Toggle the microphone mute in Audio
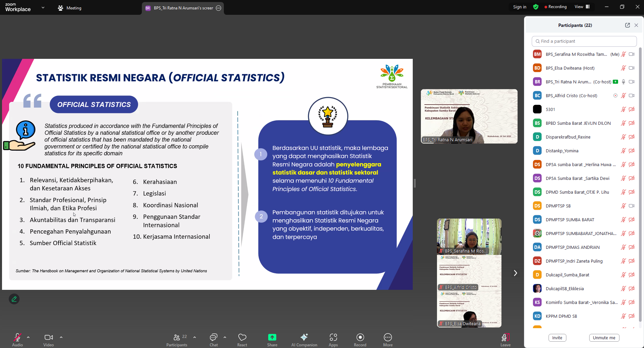The image size is (644, 348). (x=17, y=337)
